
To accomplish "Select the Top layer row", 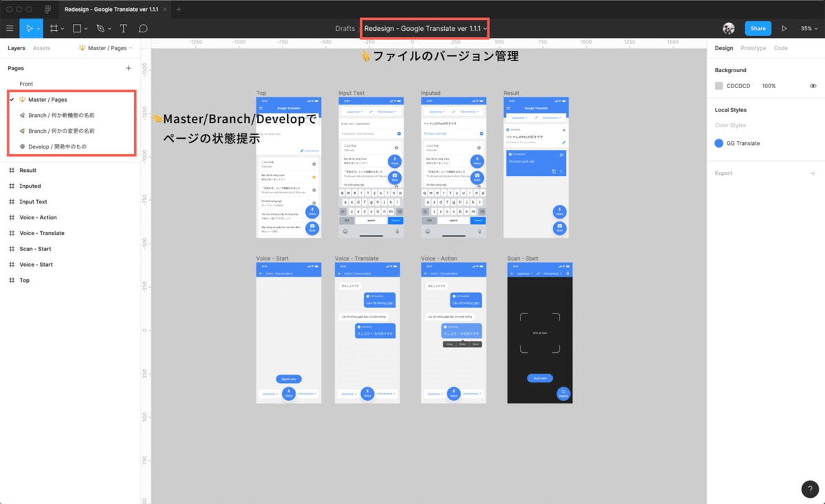I will point(71,281).
